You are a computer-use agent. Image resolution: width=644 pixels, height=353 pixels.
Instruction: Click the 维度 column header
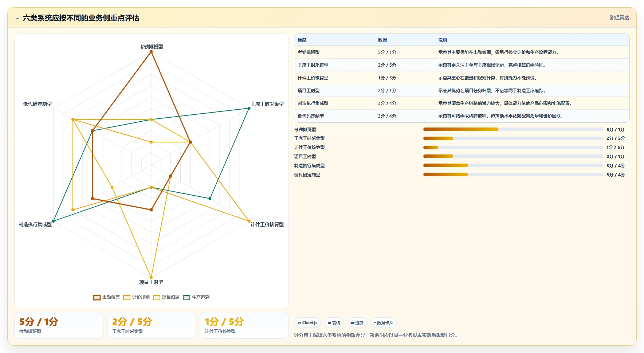click(302, 40)
